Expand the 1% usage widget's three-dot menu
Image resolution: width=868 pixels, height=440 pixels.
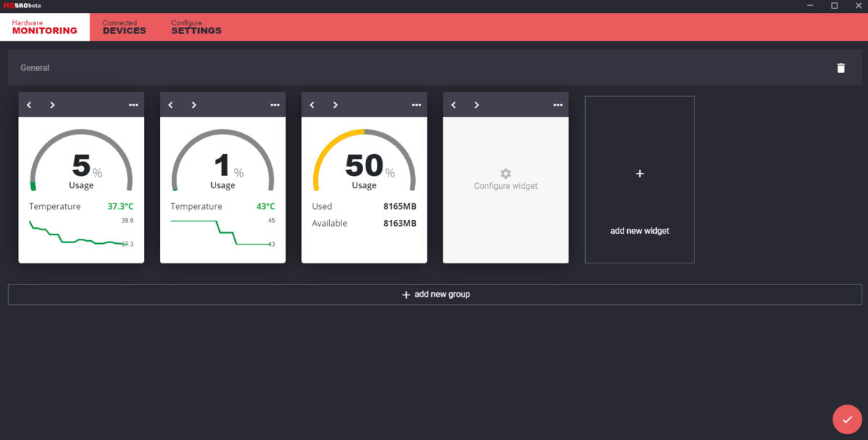pyautogui.click(x=275, y=105)
